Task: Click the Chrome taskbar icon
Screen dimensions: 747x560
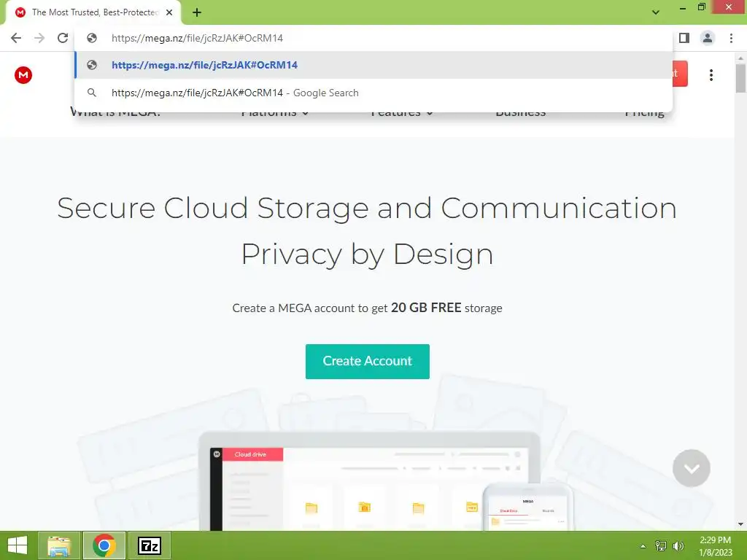Action: click(x=104, y=545)
